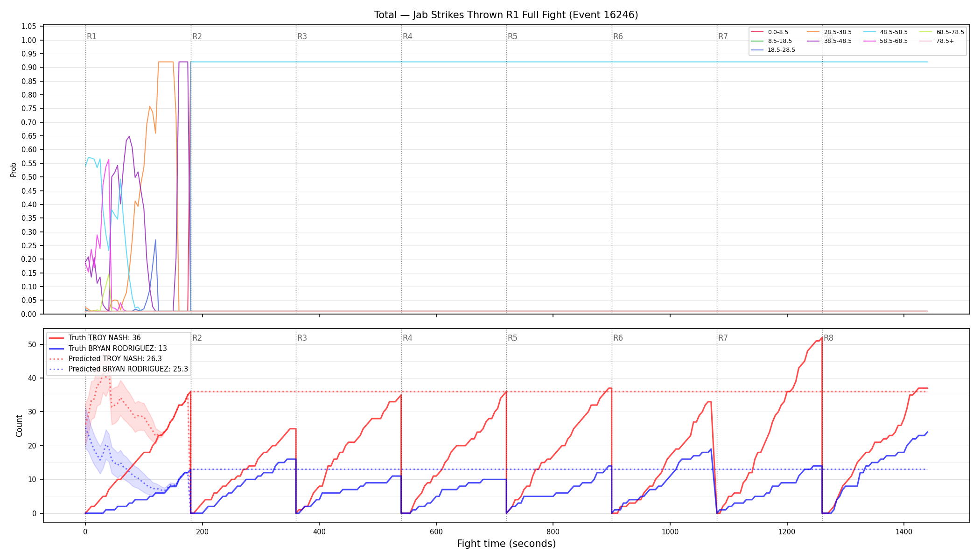Click the R3 round label in the probability plot
The image size is (980, 560).
pyautogui.click(x=302, y=36)
